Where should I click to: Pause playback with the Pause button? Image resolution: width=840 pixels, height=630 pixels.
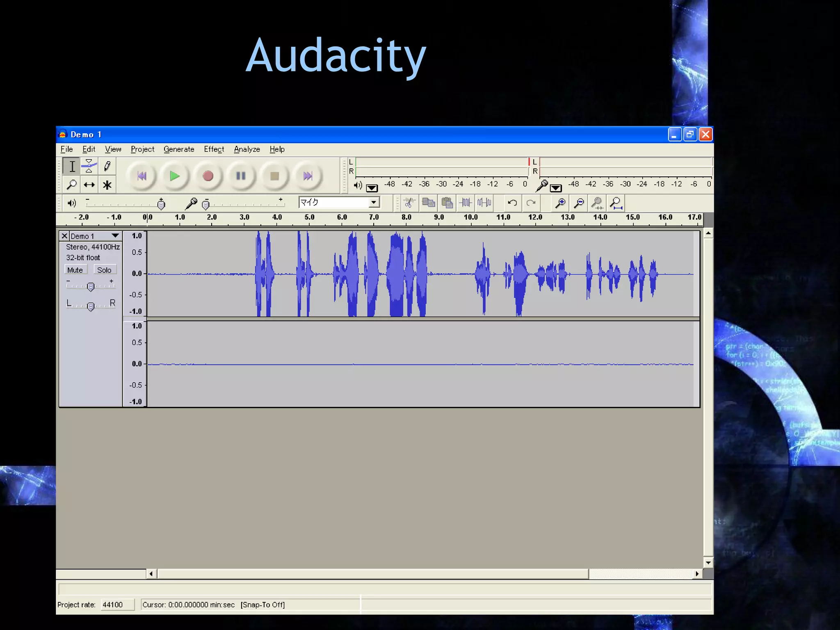(x=241, y=176)
